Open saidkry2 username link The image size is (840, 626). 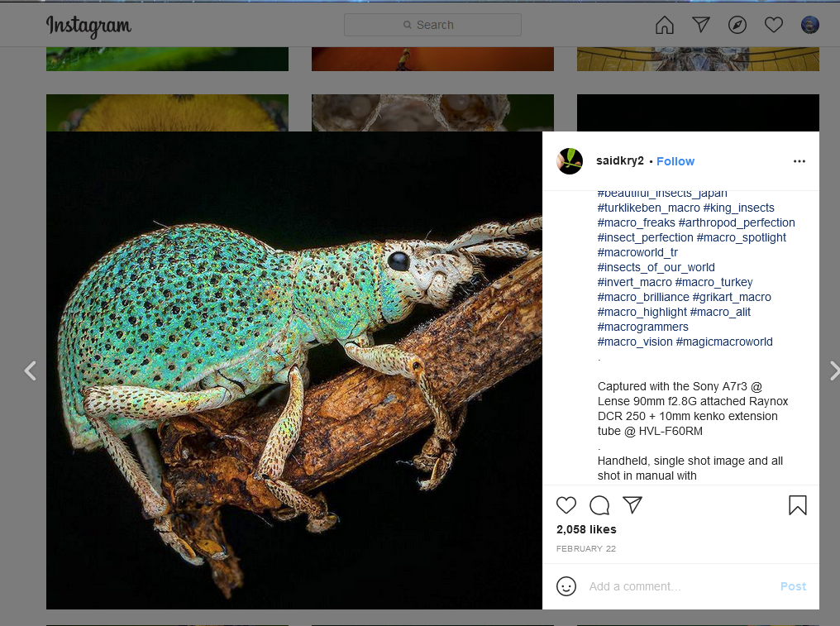(x=620, y=160)
